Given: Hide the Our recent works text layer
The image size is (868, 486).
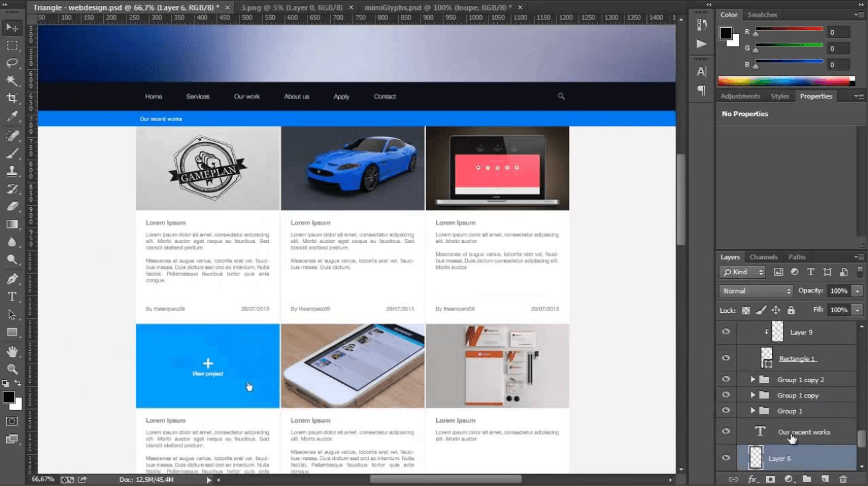Looking at the screenshot, I should (726, 431).
